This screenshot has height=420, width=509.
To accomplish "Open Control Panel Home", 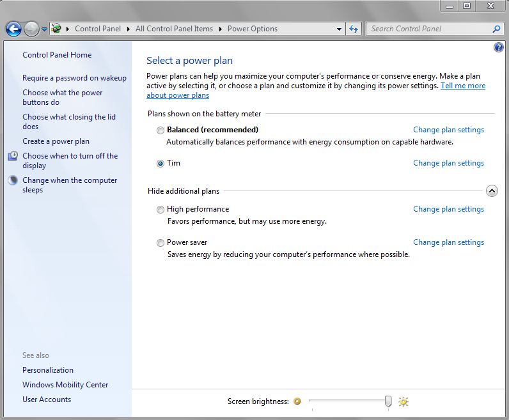I will (x=57, y=55).
